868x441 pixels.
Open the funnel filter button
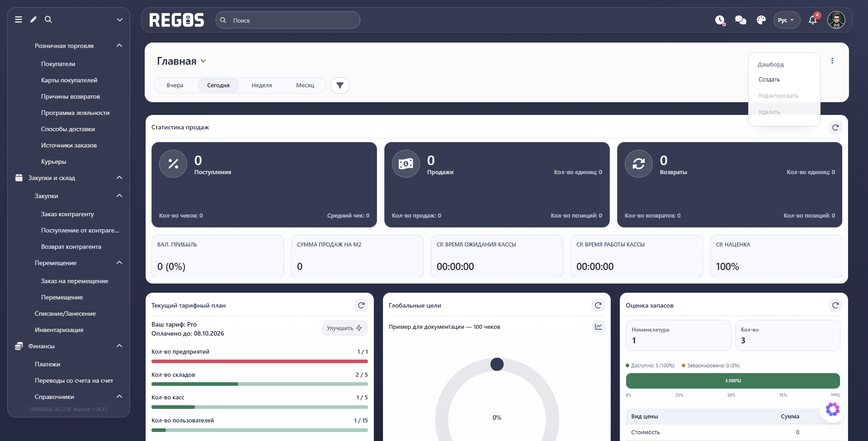click(x=340, y=85)
